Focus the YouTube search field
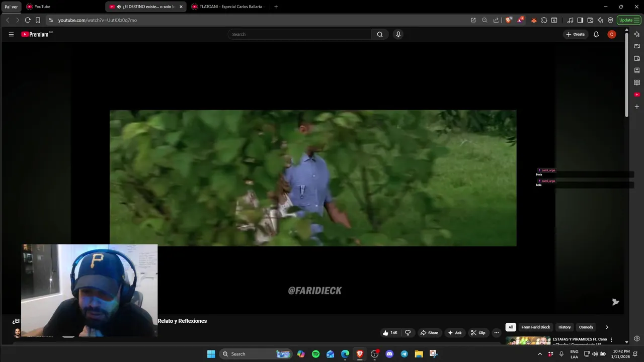Screen dimensions: 644x362 coord(299,34)
